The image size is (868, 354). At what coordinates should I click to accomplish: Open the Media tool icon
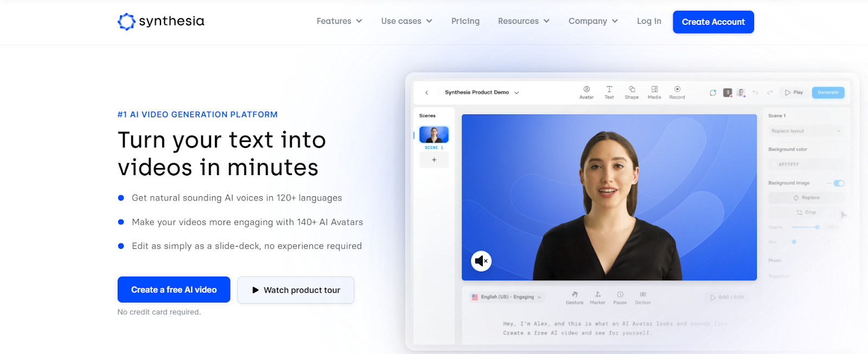click(654, 89)
